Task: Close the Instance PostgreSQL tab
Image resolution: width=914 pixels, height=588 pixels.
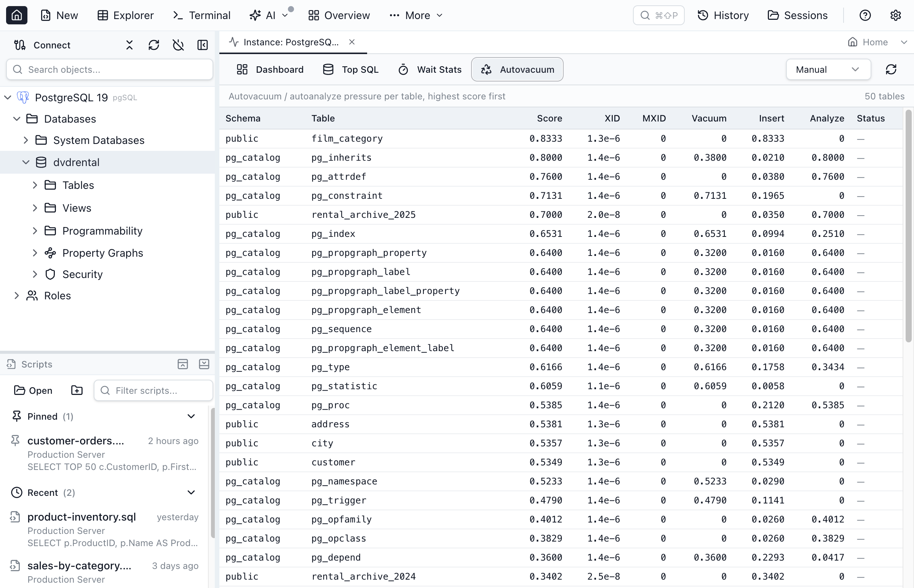Action: pos(352,42)
